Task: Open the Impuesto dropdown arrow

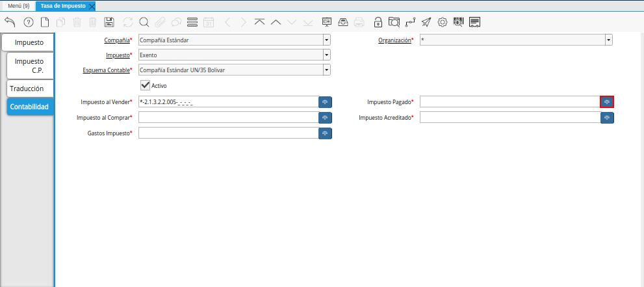Action: pos(326,55)
